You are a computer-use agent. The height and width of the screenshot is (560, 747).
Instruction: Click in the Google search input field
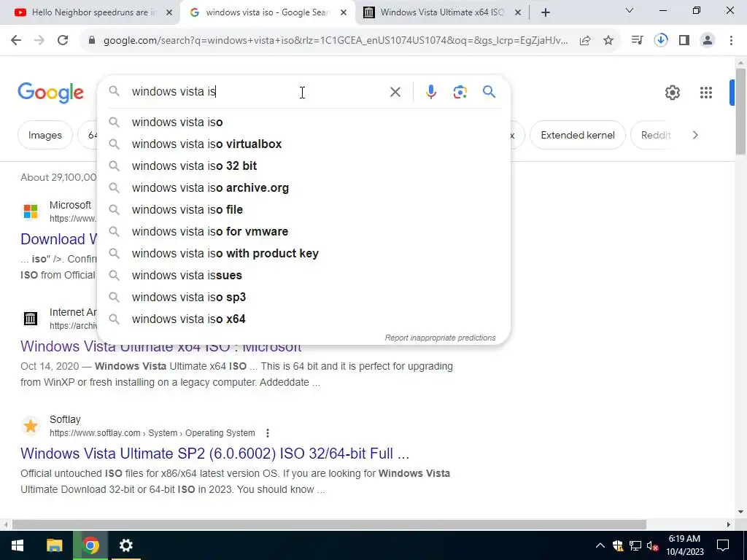coord(258,91)
